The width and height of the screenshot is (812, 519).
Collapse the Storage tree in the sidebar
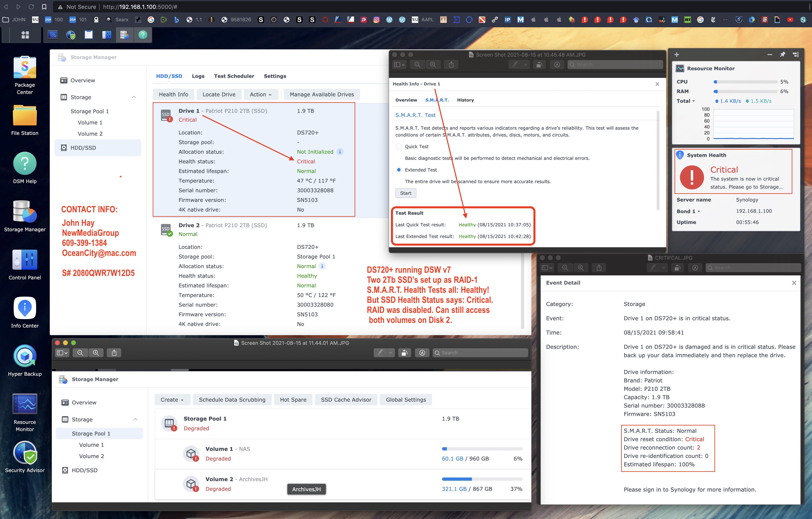pos(134,97)
